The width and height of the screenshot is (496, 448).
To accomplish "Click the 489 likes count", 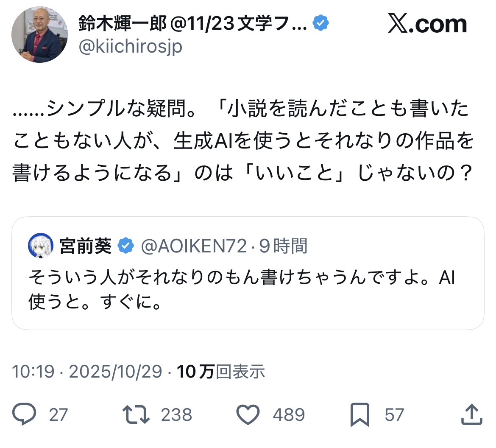I will pos(289,414).
